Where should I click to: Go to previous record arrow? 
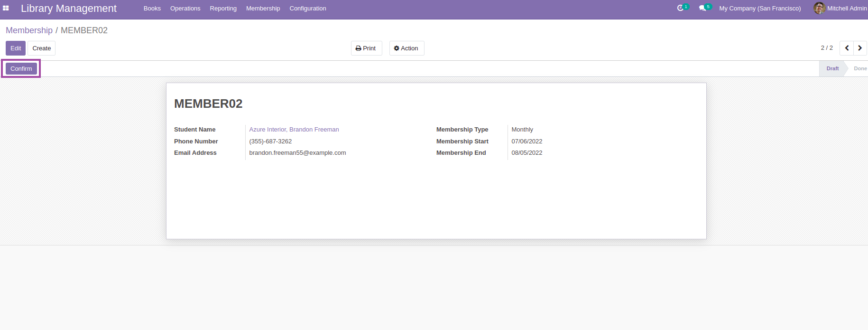847,48
